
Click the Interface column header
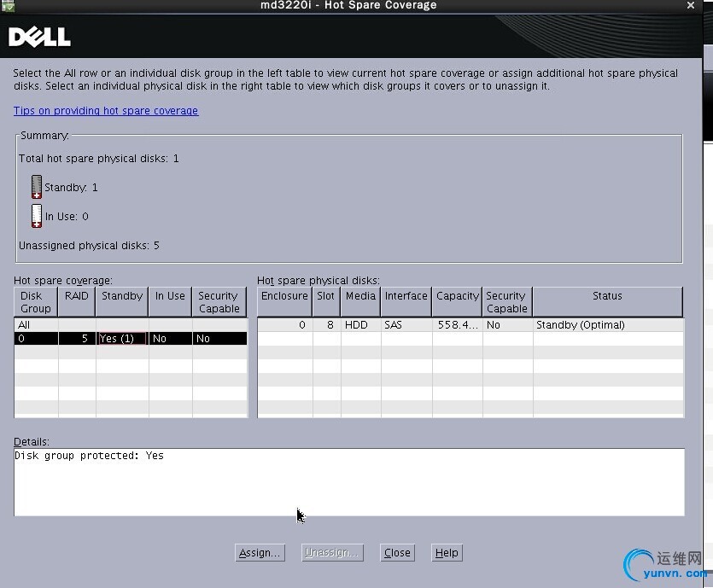406,302
